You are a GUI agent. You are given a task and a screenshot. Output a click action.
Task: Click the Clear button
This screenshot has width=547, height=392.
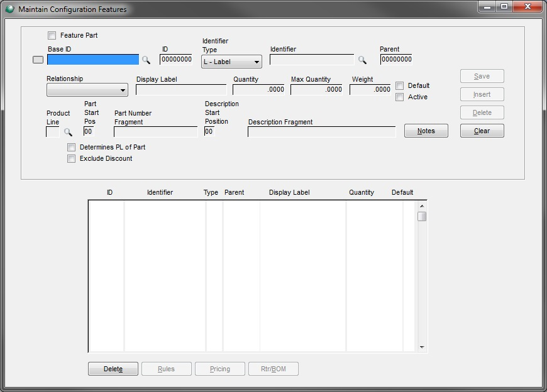pyautogui.click(x=482, y=131)
